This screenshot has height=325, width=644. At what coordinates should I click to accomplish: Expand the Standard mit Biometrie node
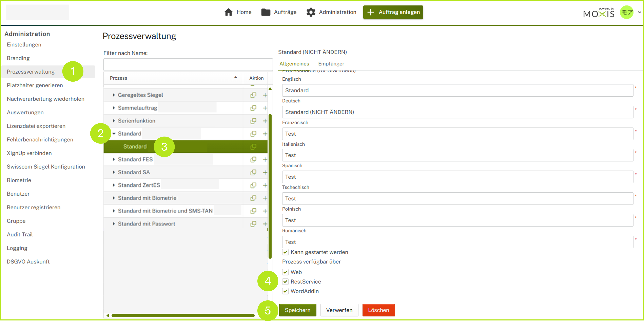pos(114,198)
